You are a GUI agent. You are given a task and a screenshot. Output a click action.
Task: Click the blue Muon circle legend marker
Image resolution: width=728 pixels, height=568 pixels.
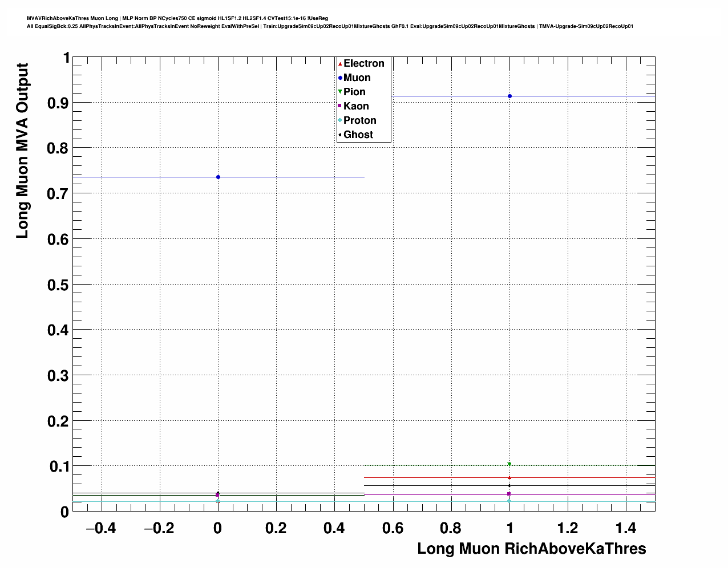coord(340,78)
